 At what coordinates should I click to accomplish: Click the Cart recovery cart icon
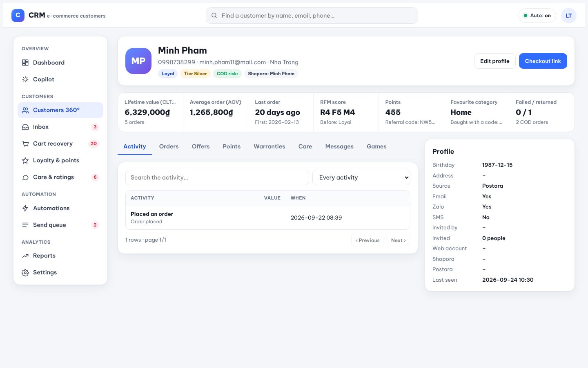25,144
